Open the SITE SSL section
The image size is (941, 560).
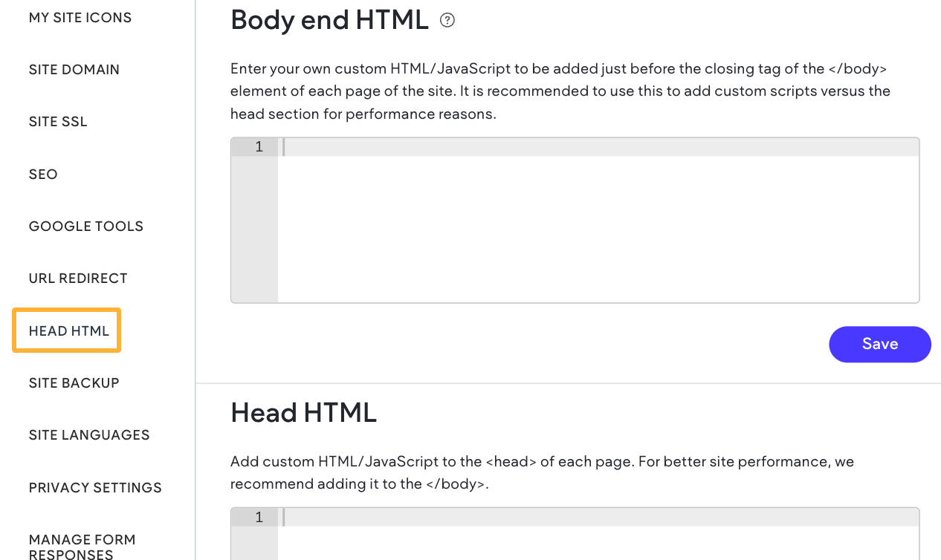58,122
